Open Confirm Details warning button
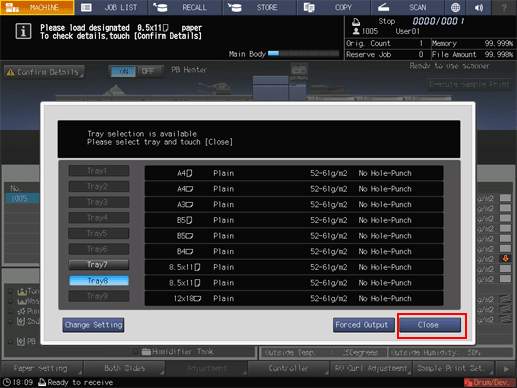The height and width of the screenshot is (388, 517). click(44, 72)
